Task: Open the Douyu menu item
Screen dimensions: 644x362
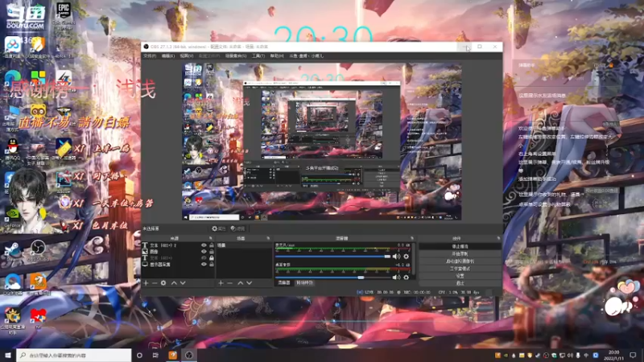Action: pyautogui.click(x=307, y=56)
